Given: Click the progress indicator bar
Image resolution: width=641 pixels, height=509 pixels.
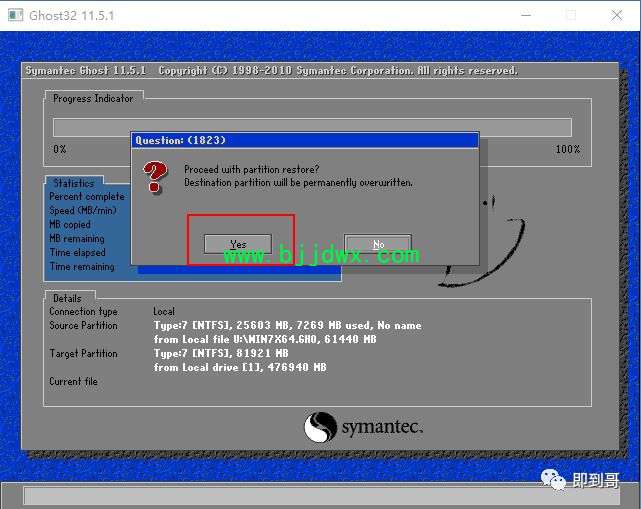Looking at the screenshot, I should click(x=312, y=128).
